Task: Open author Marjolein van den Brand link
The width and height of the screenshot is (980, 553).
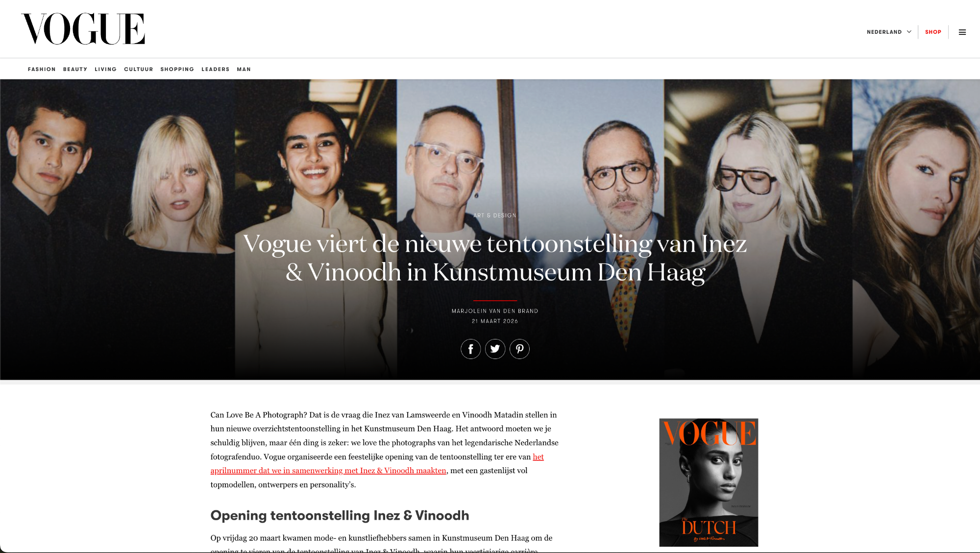Action: tap(495, 311)
